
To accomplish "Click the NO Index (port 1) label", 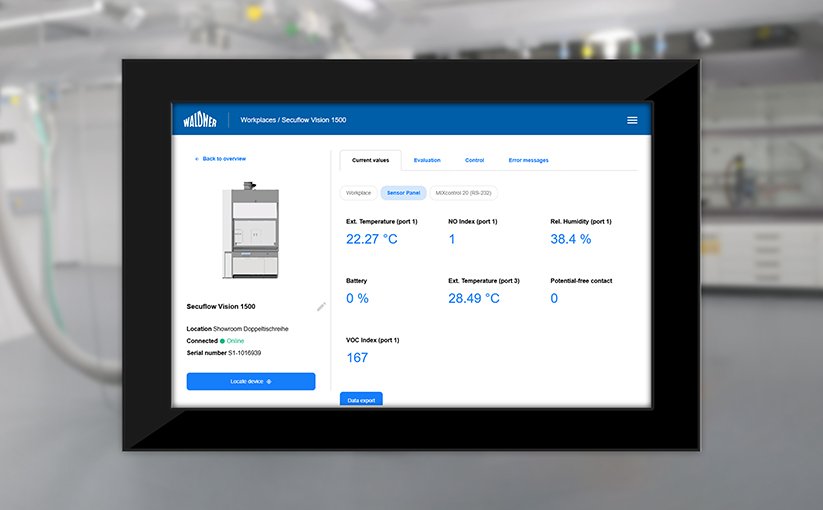I will pyautogui.click(x=473, y=221).
